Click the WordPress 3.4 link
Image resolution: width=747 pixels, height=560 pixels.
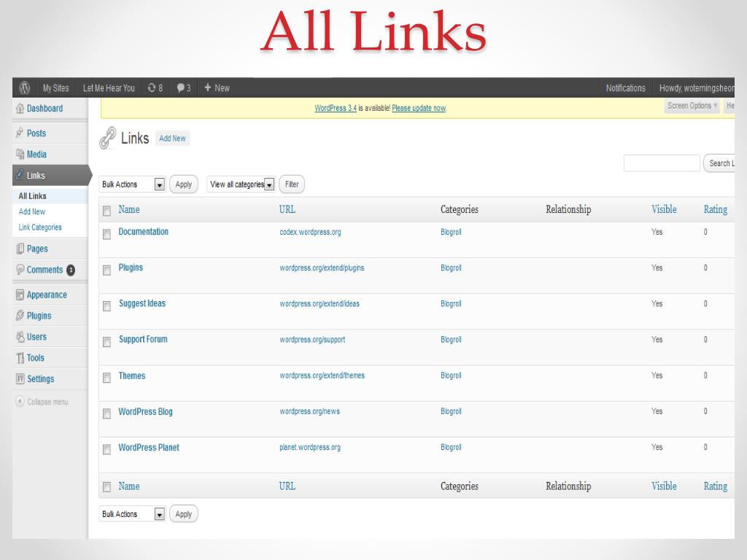point(336,108)
